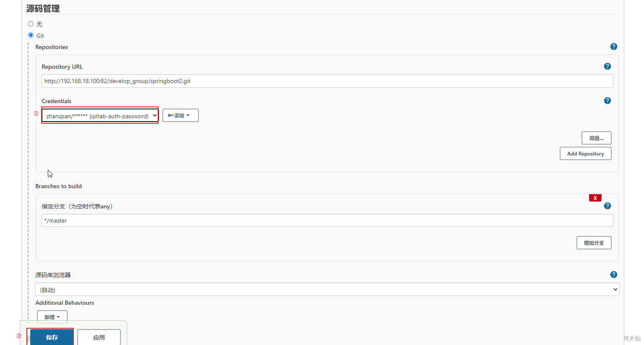Open help icon for 源码库浏览器
The width and height of the screenshot is (644, 345).
click(613, 275)
